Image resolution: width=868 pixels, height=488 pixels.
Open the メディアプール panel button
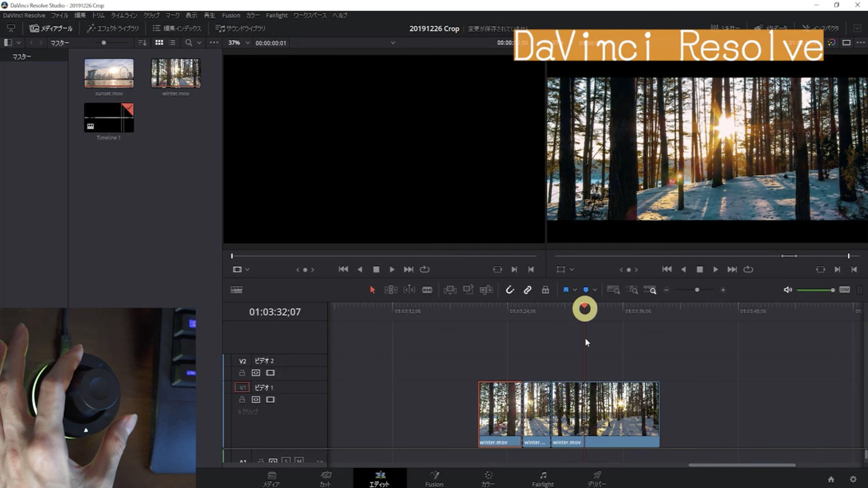pos(51,28)
